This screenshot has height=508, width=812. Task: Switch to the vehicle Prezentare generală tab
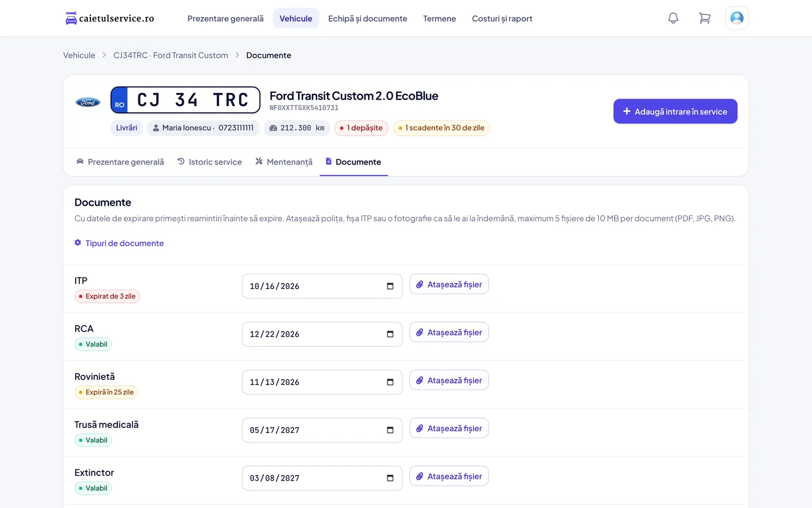click(x=120, y=162)
